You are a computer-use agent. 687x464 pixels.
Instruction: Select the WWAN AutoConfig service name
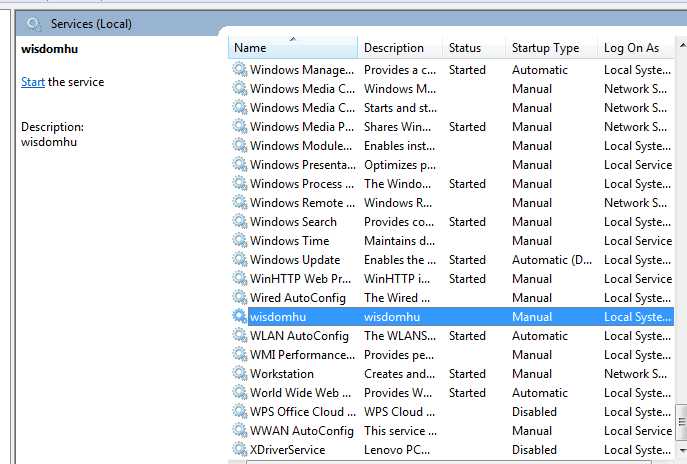coord(301,431)
